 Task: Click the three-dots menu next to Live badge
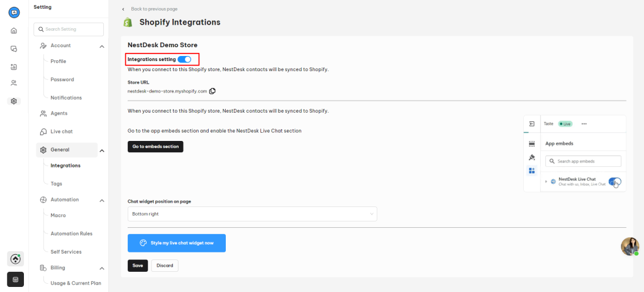pos(584,124)
